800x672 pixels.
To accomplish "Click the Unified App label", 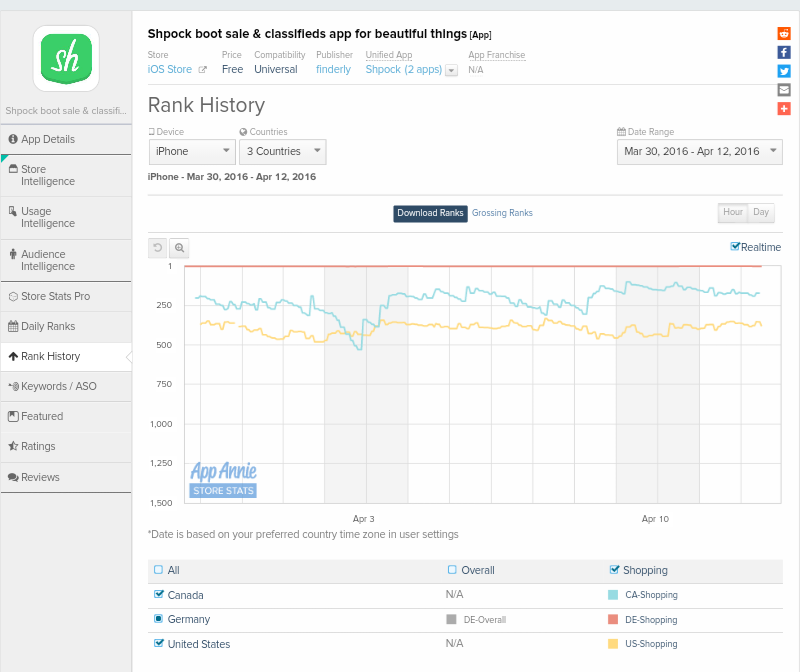I will click(x=389, y=55).
